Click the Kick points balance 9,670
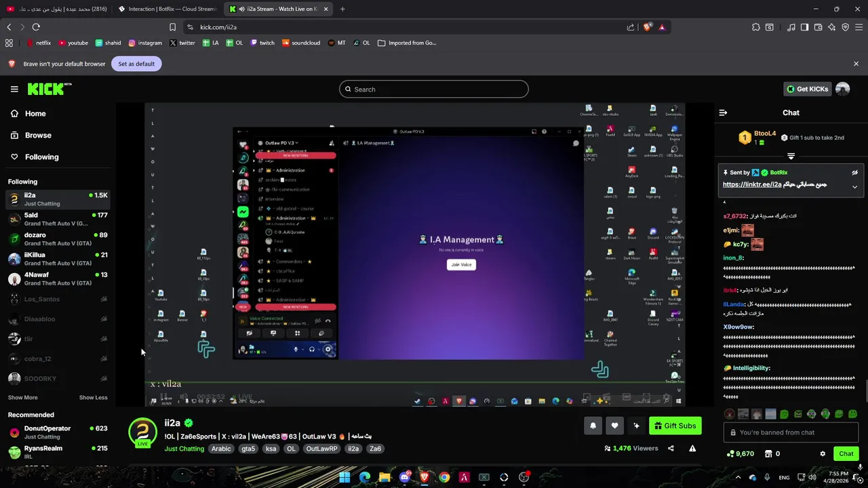 [740, 453]
